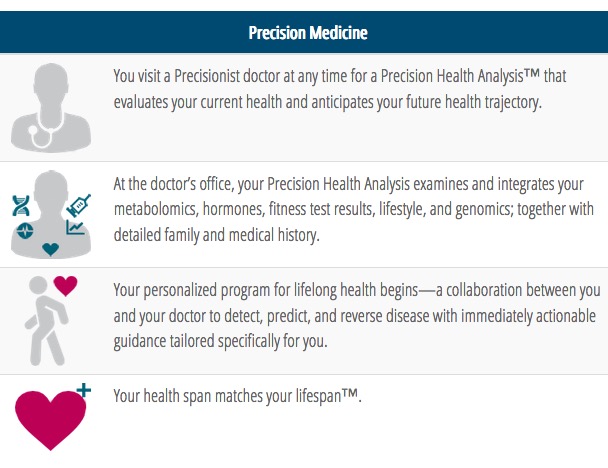Click the grey torso with analysis icons
Viewport: 608px width, 468px height.
[51, 214]
